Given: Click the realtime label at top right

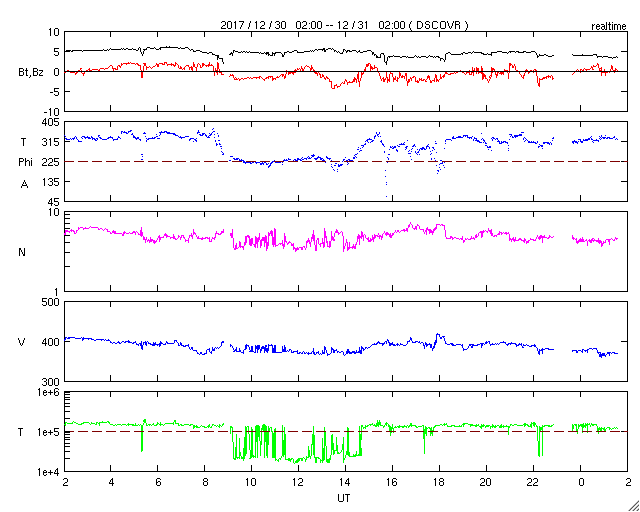Looking at the screenshot, I should tap(609, 24).
